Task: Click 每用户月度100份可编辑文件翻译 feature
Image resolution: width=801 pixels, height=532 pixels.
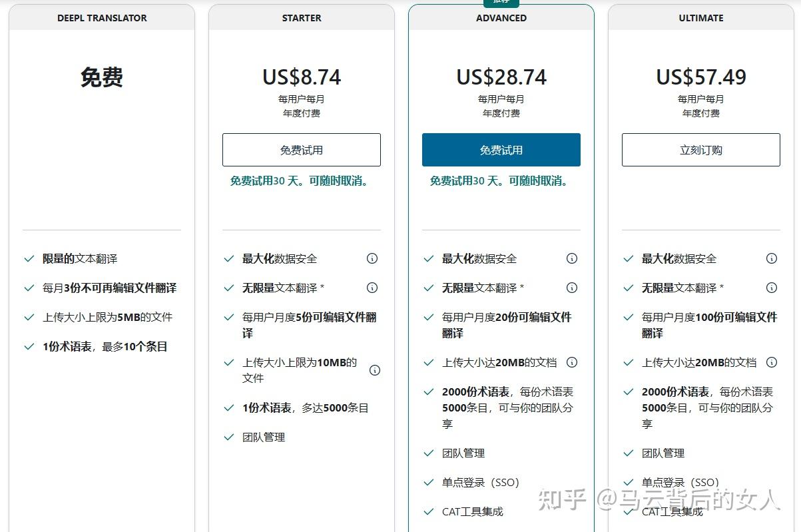Action: pos(710,325)
